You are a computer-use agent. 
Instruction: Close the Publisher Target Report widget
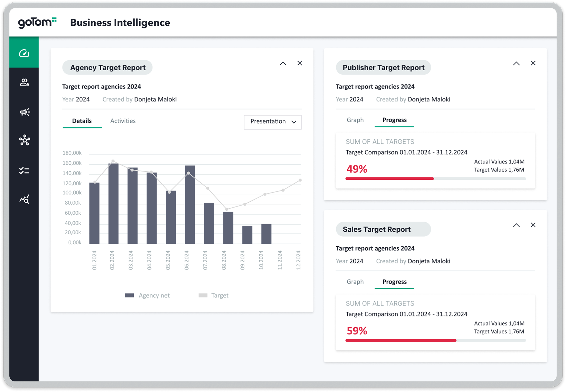[533, 63]
